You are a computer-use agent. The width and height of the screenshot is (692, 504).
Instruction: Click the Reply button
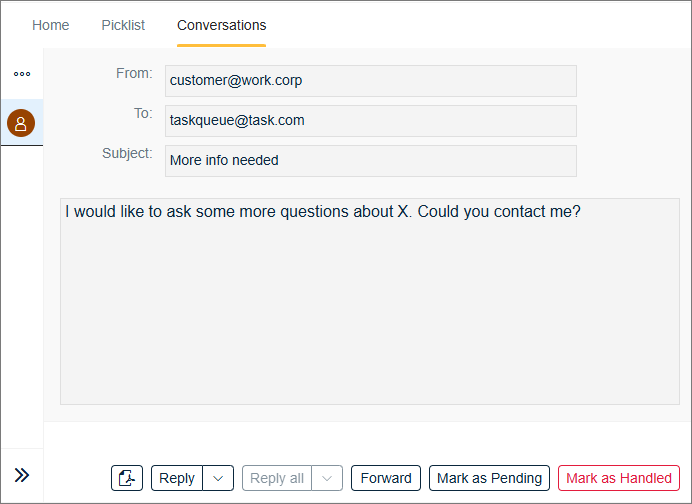(x=177, y=478)
